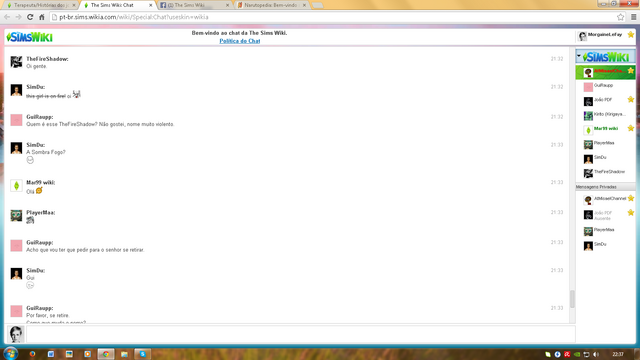Switch to the Narutopedia browser tab

tap(271, 5)
